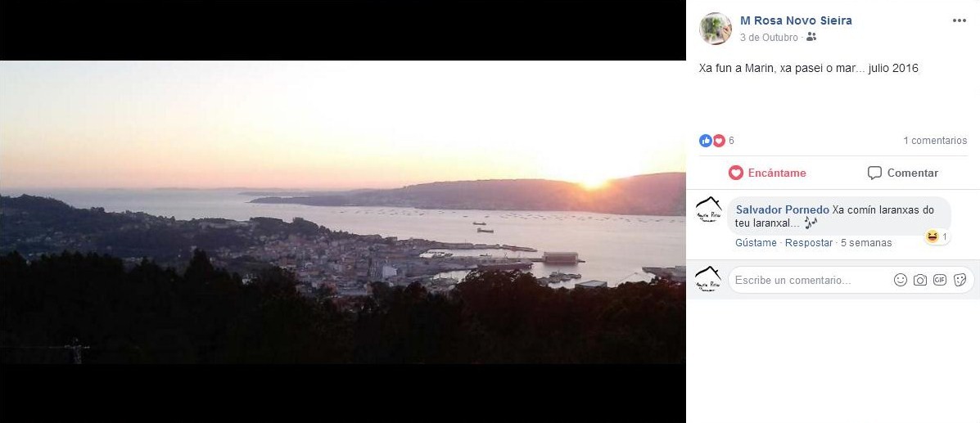Click M Rosa's profile picture thumbnail

tap(715, 28)
